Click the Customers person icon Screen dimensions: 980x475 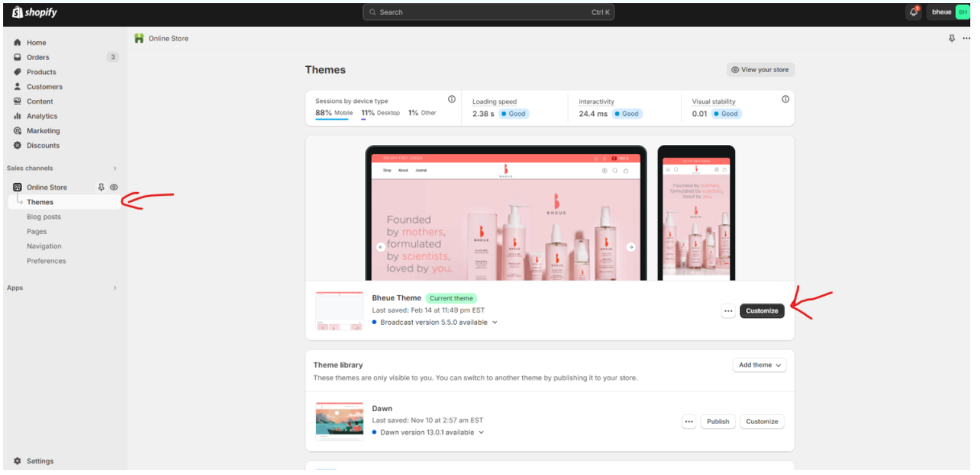[x=17, y=87]
